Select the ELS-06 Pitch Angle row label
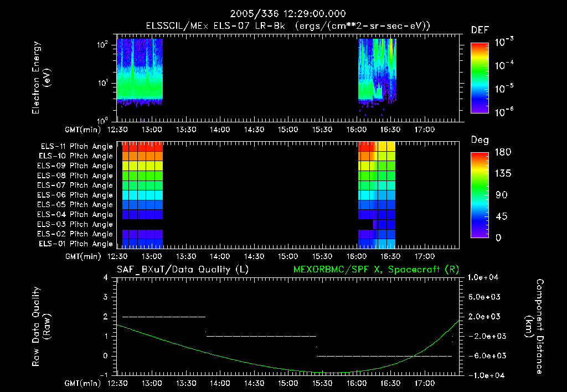 click(x=75, y=195)
